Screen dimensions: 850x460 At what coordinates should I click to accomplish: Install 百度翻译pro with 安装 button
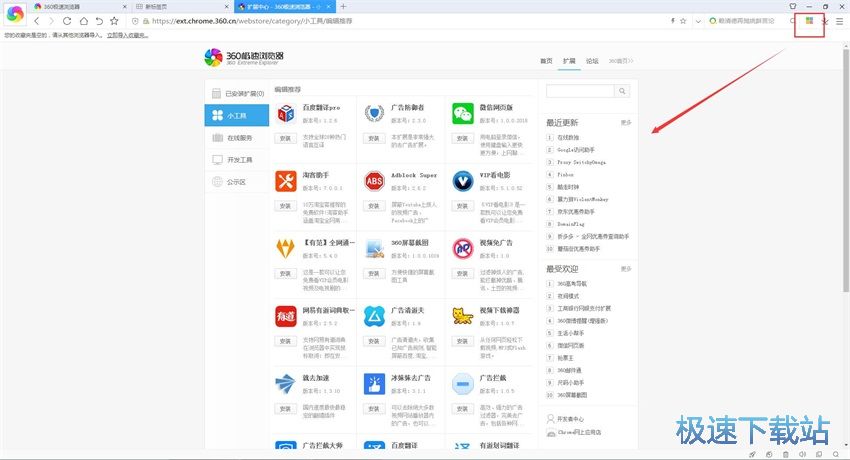click(285, 139)
